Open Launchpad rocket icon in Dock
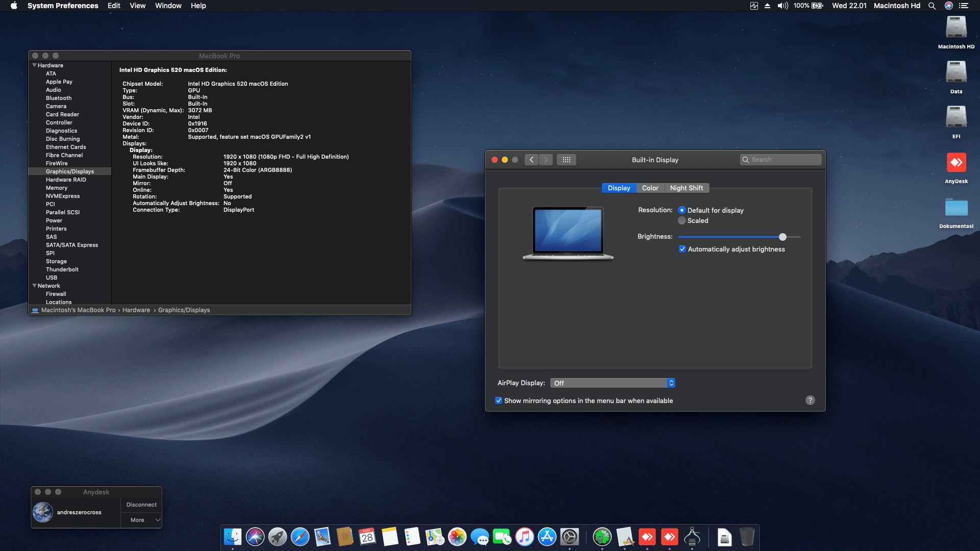 pos(278,537)
